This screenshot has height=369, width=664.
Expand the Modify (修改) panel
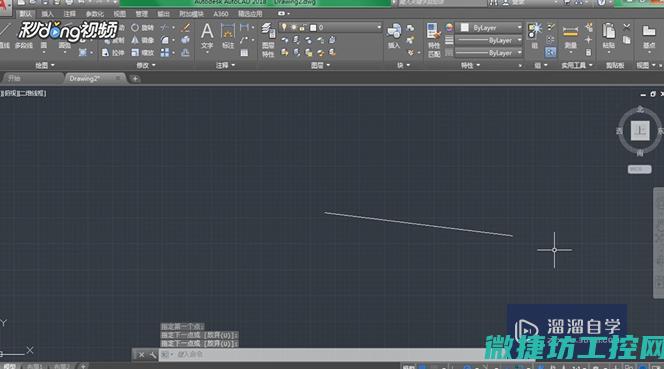point(146,65)
